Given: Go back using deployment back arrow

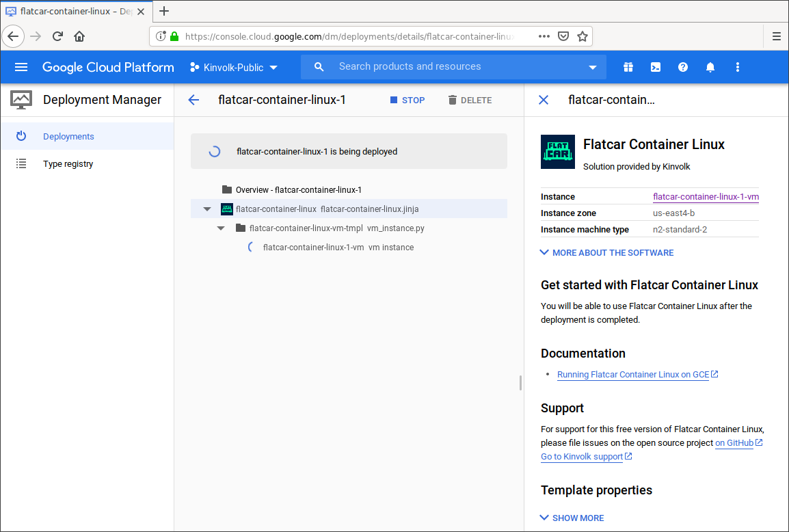Looking at the screenshot, I should click(193, 100).
